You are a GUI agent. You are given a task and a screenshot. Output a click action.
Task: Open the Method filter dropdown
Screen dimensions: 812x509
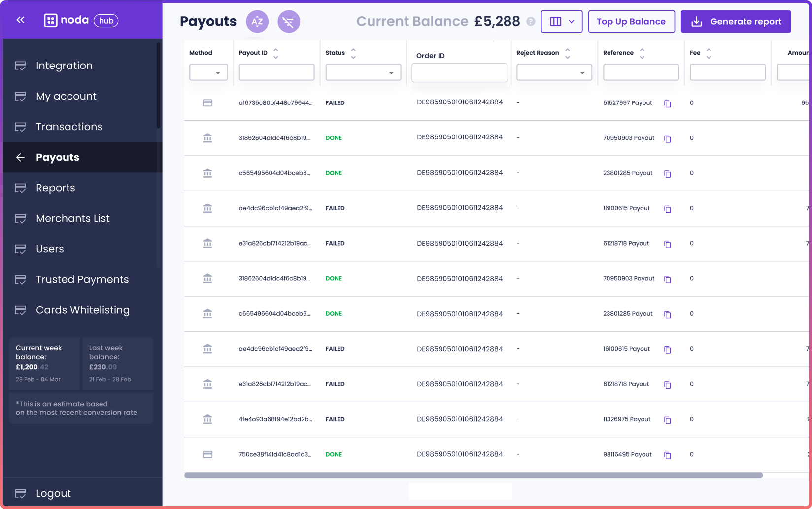pos(208,72)
